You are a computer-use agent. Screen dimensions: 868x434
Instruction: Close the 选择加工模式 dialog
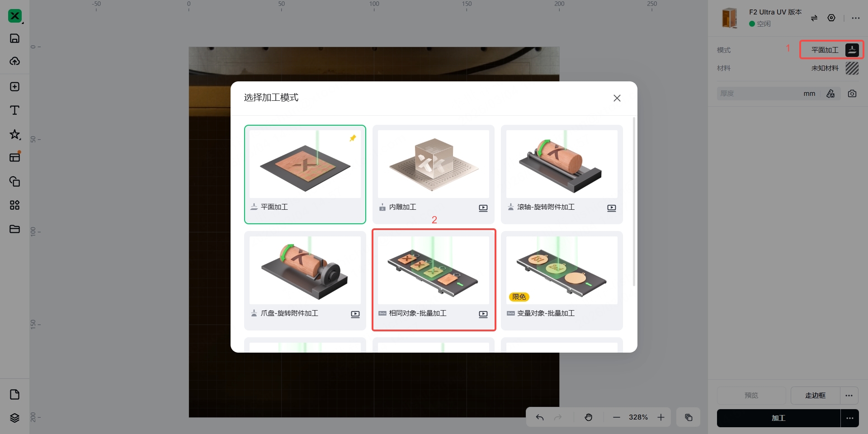[617, 98]
